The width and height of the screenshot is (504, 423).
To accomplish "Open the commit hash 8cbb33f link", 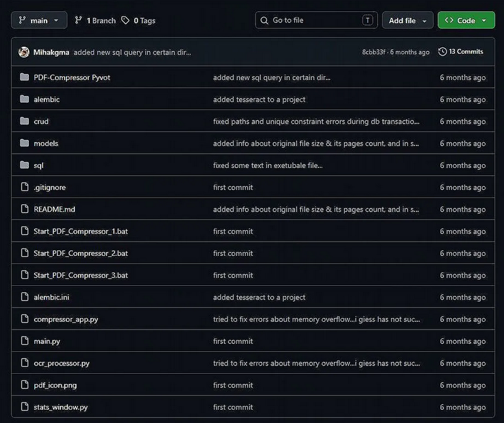I will point(374,52).
